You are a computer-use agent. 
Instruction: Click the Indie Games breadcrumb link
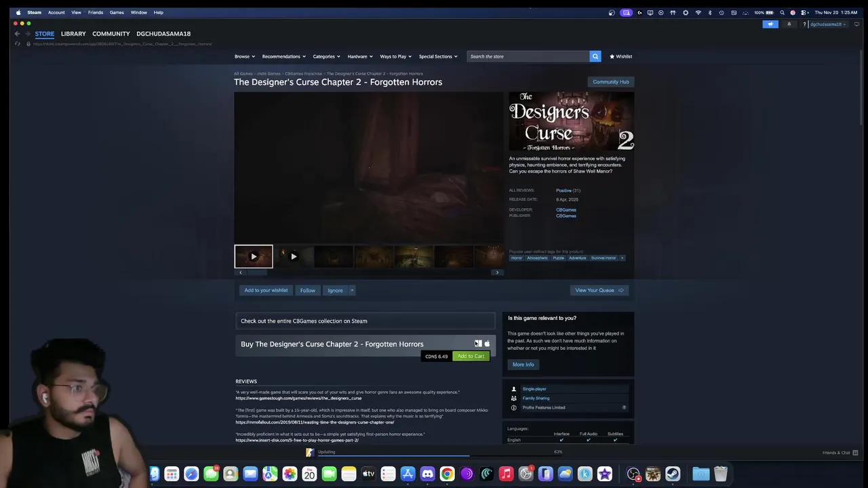269,73
